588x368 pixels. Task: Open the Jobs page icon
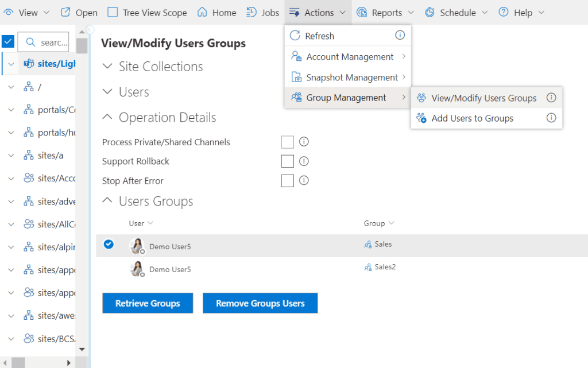[251, 12]
